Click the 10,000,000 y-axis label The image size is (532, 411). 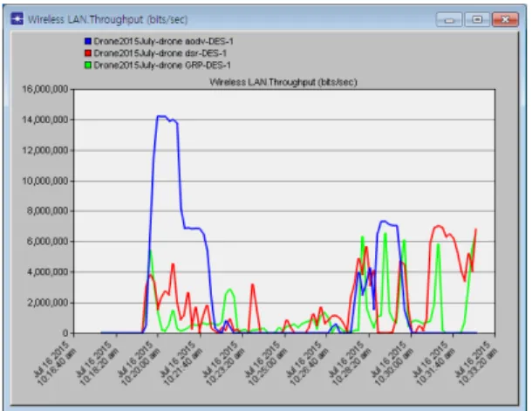click(45, 181)
